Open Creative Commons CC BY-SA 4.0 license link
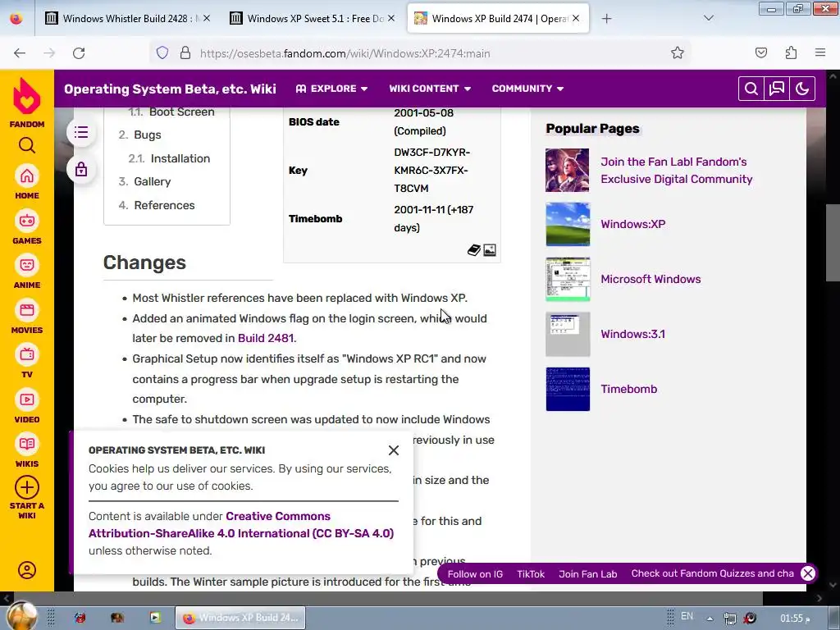 click(x=241, y=525)
